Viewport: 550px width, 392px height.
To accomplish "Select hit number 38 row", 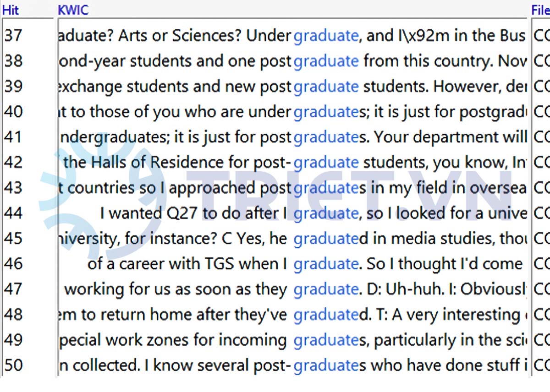I will 14,61.
